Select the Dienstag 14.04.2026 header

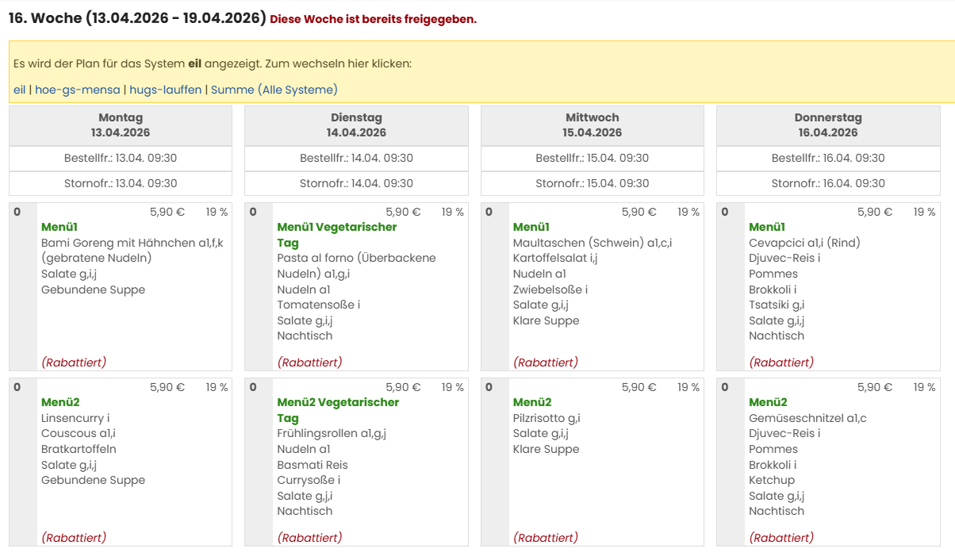356,125
